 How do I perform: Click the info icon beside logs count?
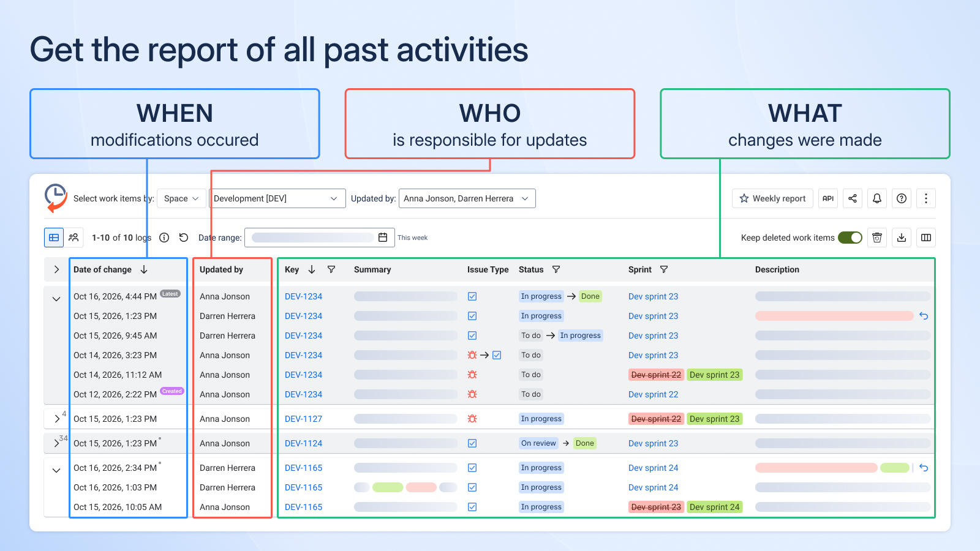164,238
